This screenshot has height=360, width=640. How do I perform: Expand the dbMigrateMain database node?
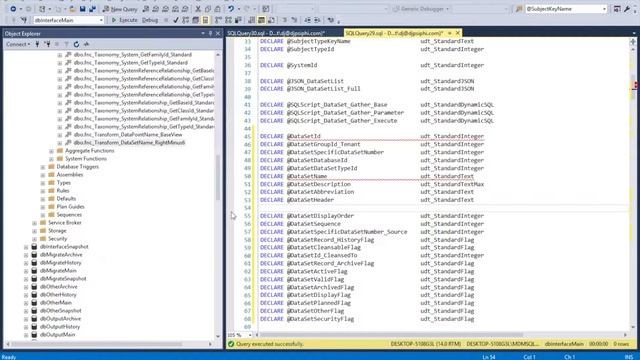[26, 271]
